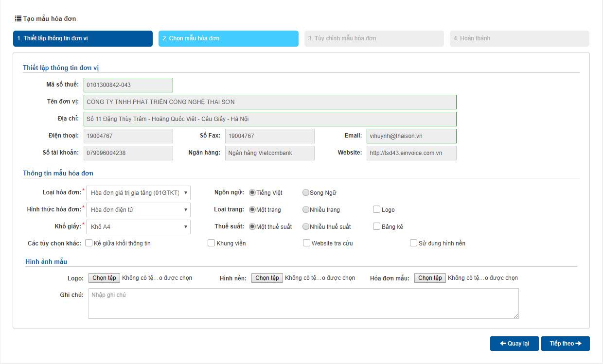Screen dimensions: 603x364
Task: Check the Khung viền checkbox
Action: (x=211, y=243)
